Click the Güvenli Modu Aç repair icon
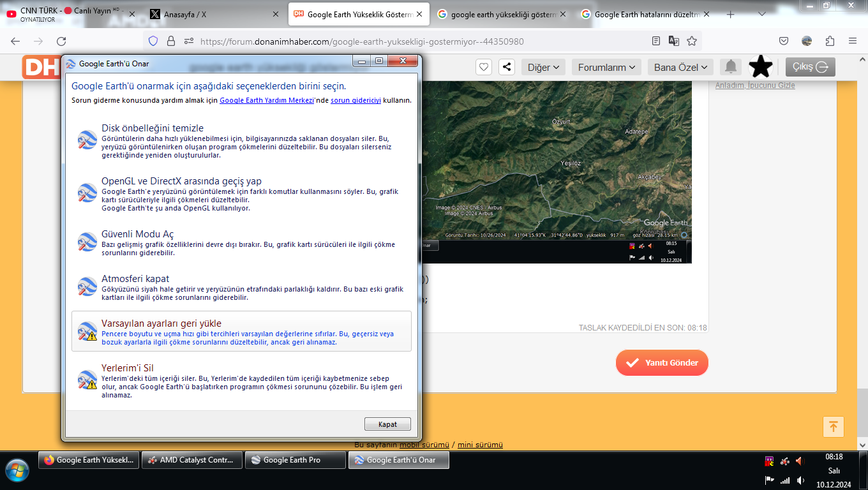The width and height of the screenshot is (868, 490). pos(87,242)
